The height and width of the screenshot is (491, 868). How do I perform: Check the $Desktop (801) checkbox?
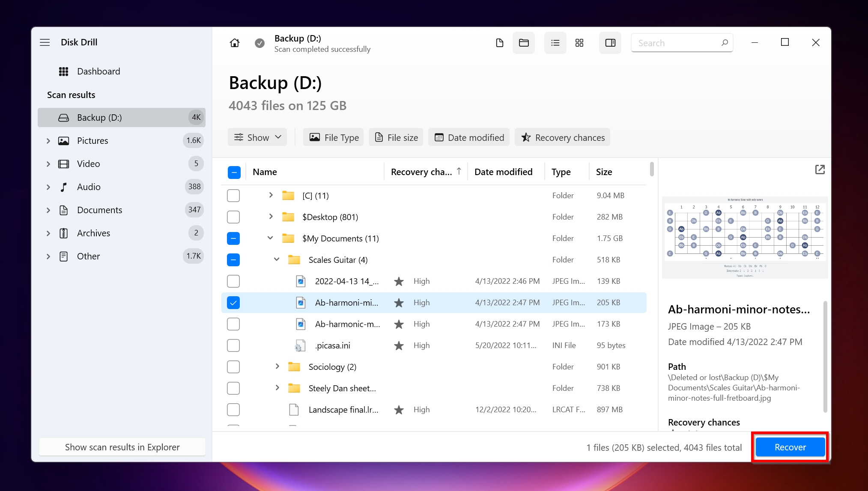click(233, 217)
